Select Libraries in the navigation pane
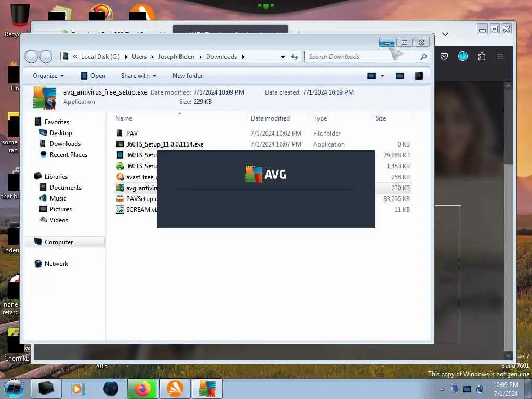The image size is (532, 399). point(56,177)
